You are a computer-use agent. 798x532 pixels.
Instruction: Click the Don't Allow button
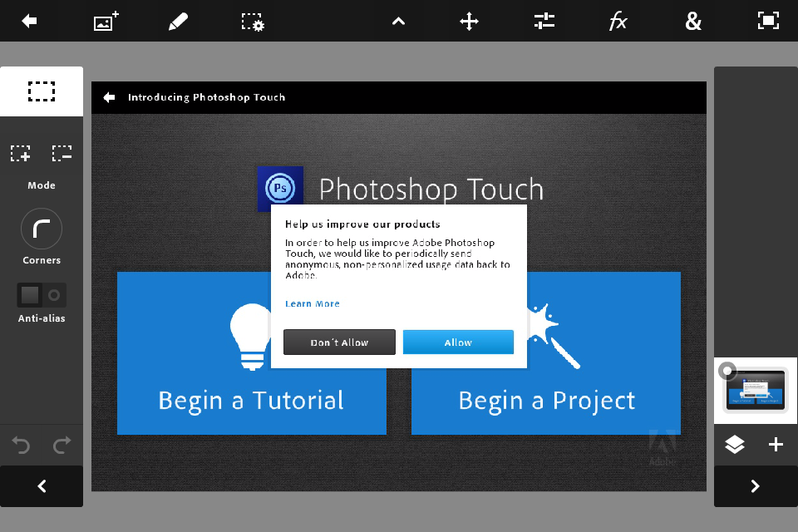point(339,342)
